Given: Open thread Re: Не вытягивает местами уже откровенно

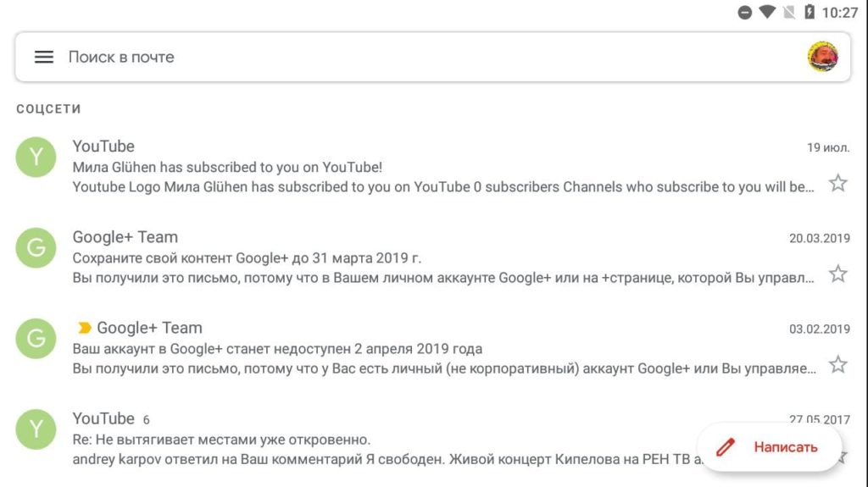Looking at the screenshot, I should pyautogui.click(x=354, y=439).
